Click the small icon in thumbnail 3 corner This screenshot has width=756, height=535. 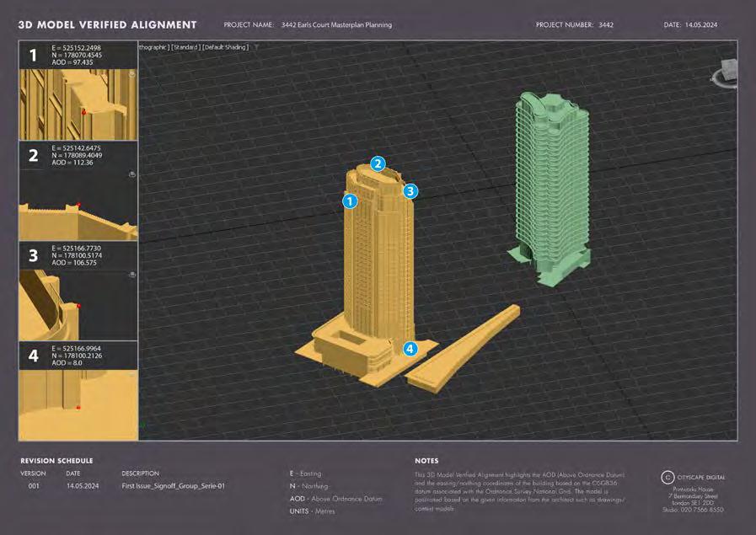click(132, 275)
